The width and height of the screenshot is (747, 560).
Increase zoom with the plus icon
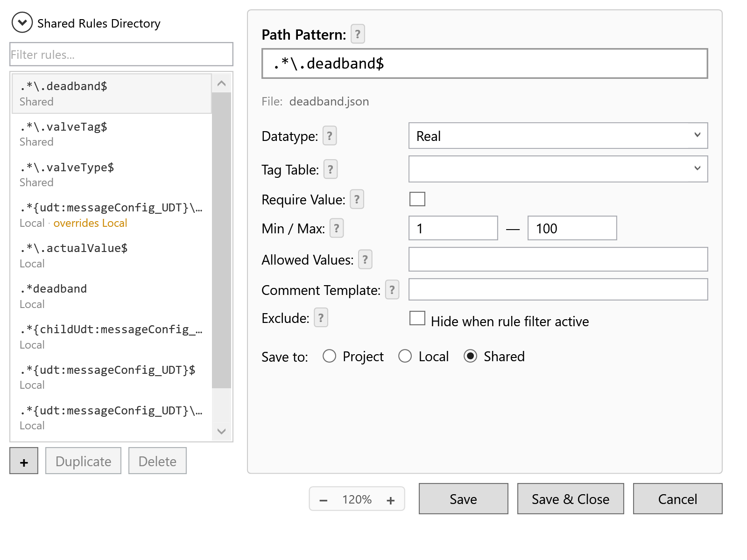(x=391, y=500)
